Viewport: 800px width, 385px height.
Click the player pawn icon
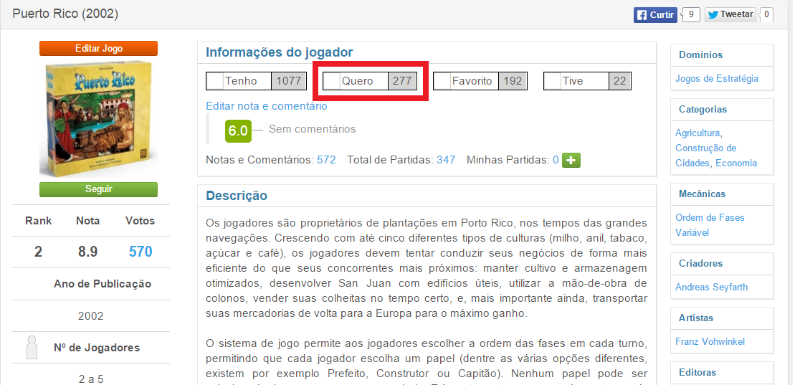(x=32, y=347)
